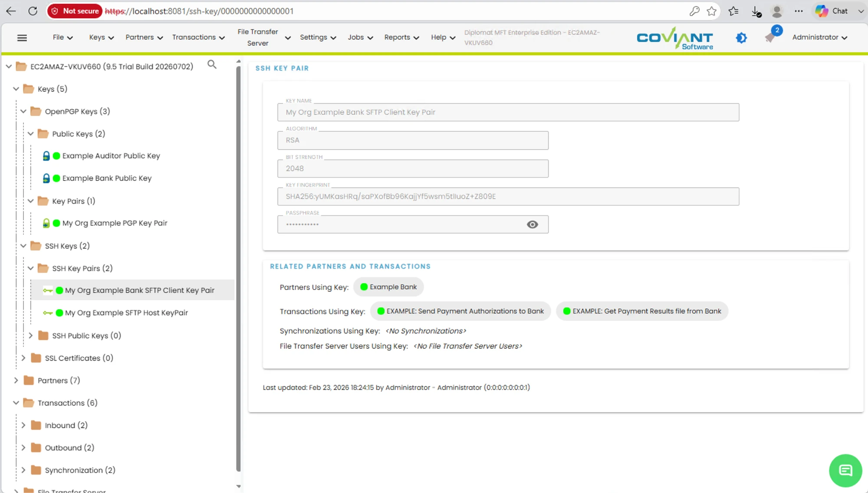868x493 pixels.
Task: Toggle the dark mode theme icon
Action: click(x=741, y=38)
